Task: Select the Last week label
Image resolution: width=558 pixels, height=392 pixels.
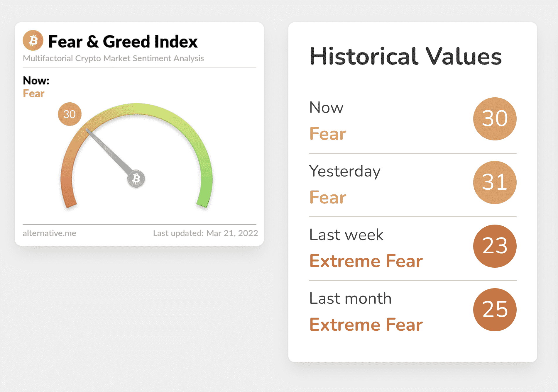Action: pos(346,235)
